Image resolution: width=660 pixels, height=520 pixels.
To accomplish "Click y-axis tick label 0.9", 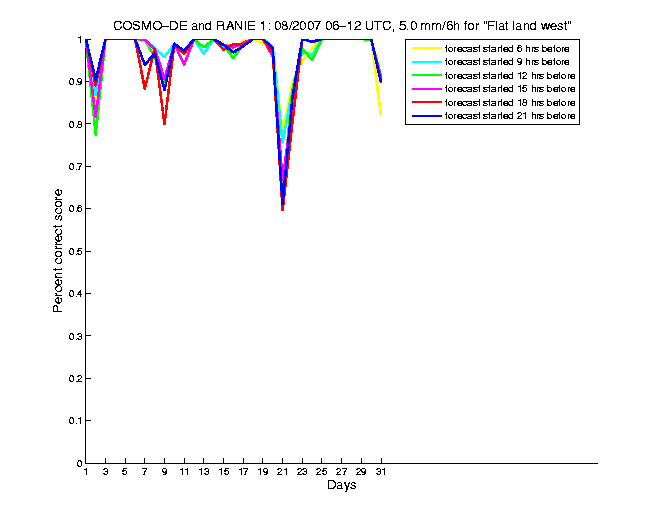I will click(75, 82).
